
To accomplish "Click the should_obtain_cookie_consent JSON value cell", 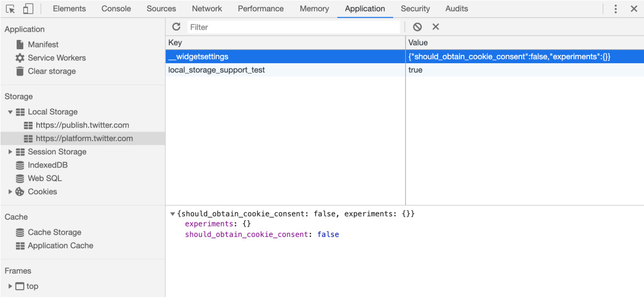I will 525,56.
